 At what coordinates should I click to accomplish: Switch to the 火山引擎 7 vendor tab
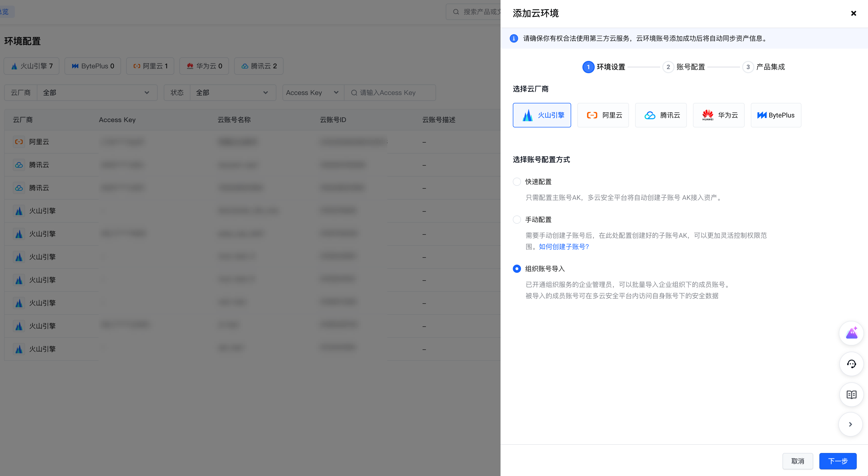32,66
